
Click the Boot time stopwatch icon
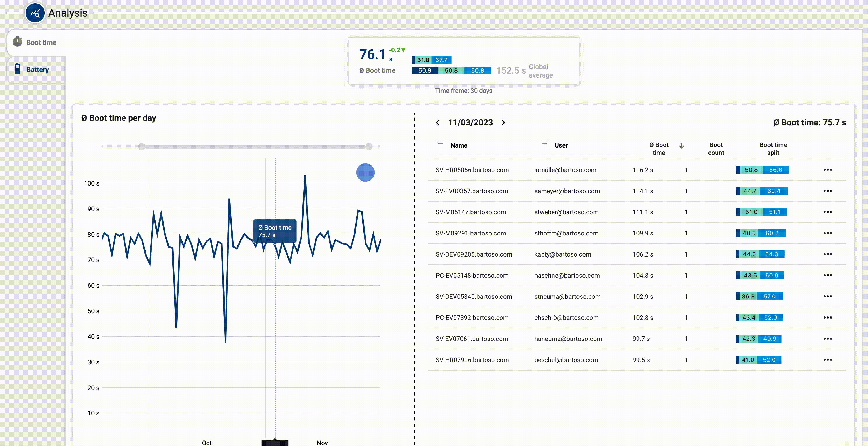point(17,41)
